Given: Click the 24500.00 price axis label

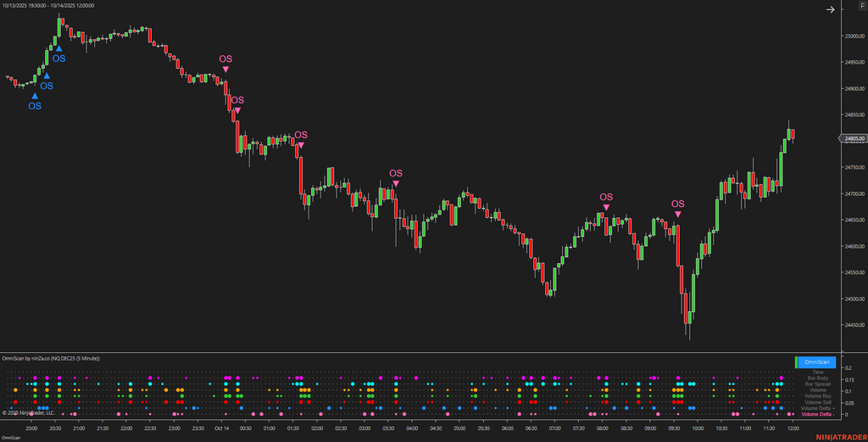Looking at the screenshot, I should 856,299.
